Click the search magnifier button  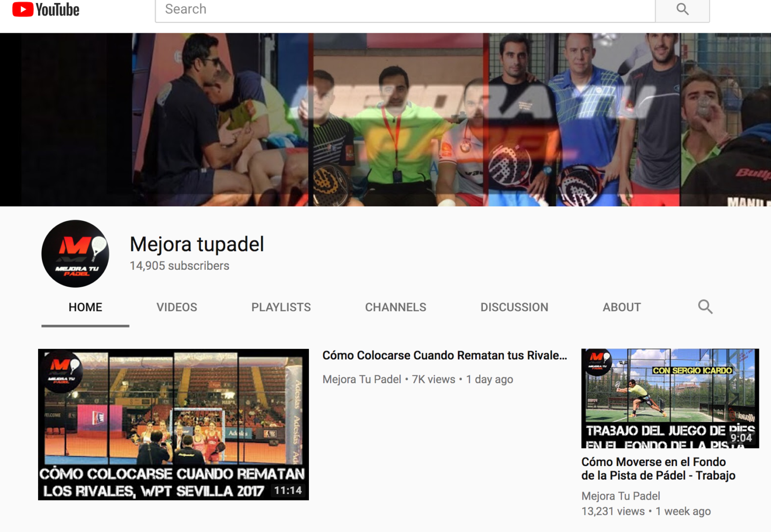point(682,9)
